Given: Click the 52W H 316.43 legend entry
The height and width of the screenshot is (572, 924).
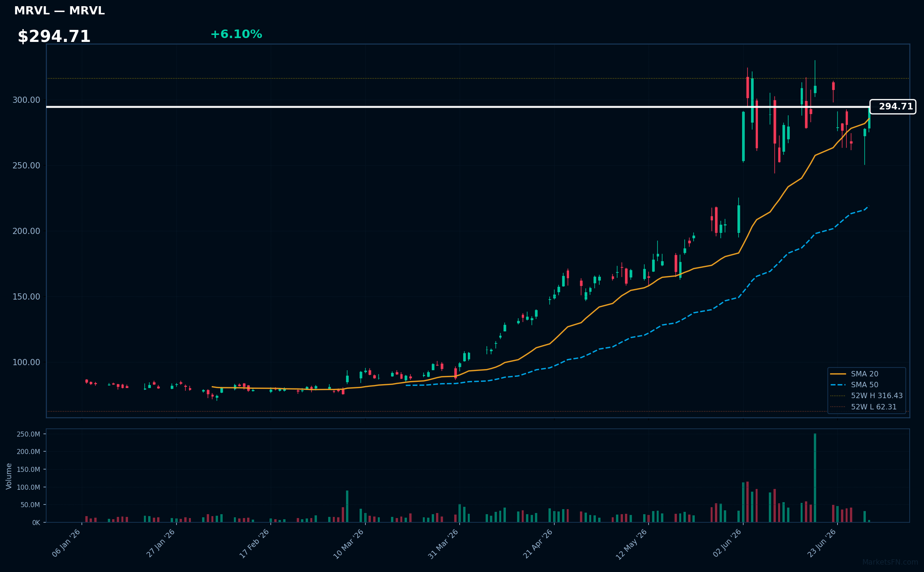Looking at the screenshot, I should pyautogui.click(x=866, y=395).
